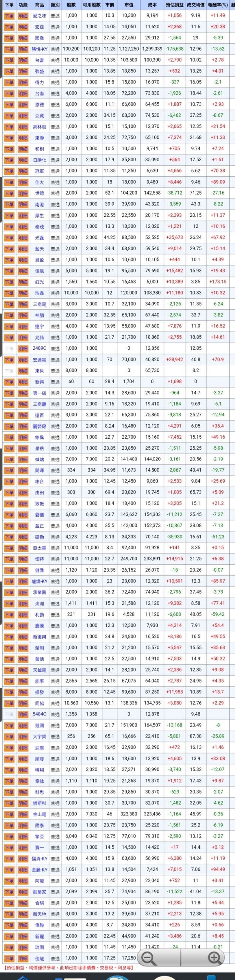Open the 天鉞電 stock link

coord(39,670)
